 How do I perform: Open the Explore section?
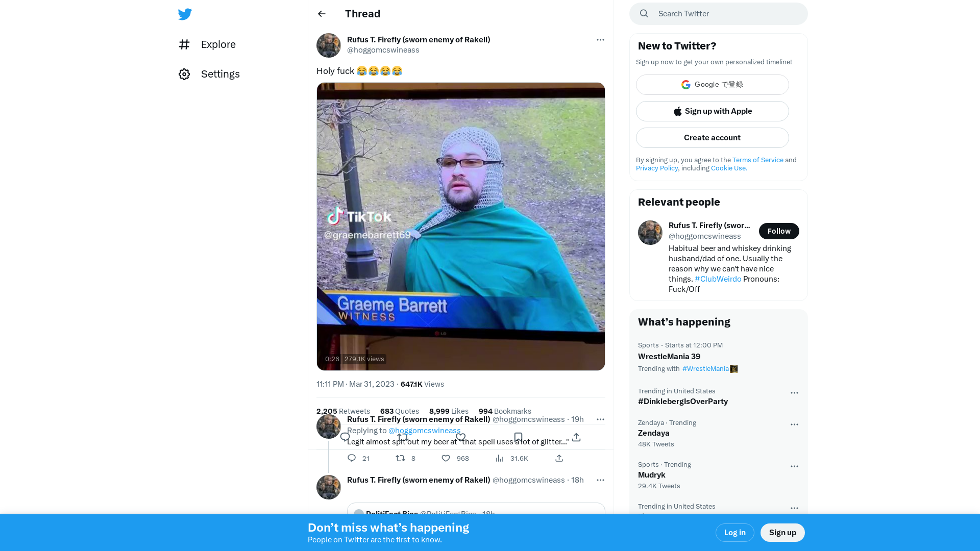218,44
